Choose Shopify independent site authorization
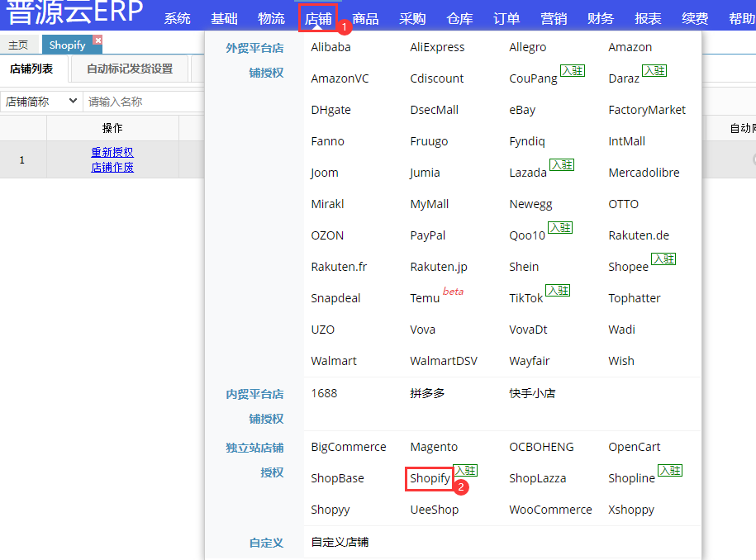The image size is (756, 560). click(x=430, y=478)
